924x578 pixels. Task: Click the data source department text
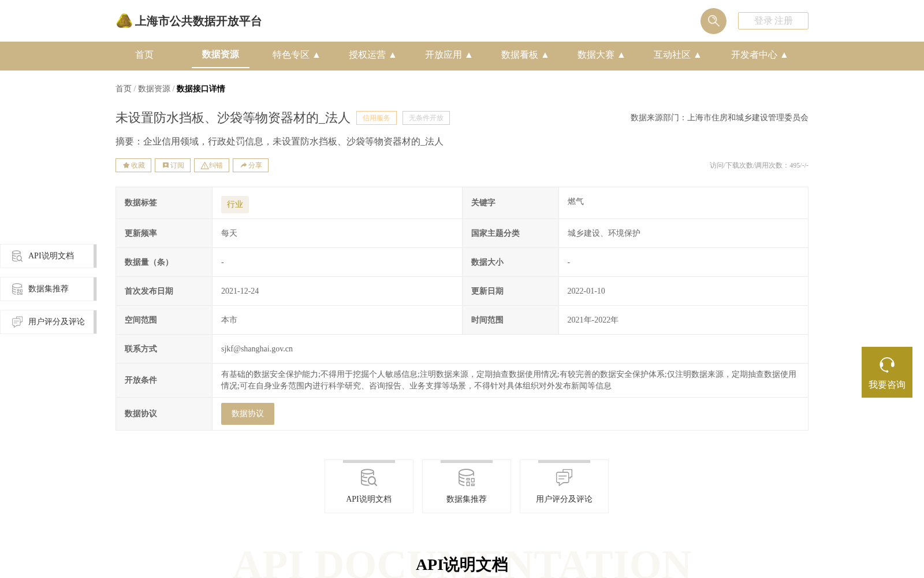[720, 118]
